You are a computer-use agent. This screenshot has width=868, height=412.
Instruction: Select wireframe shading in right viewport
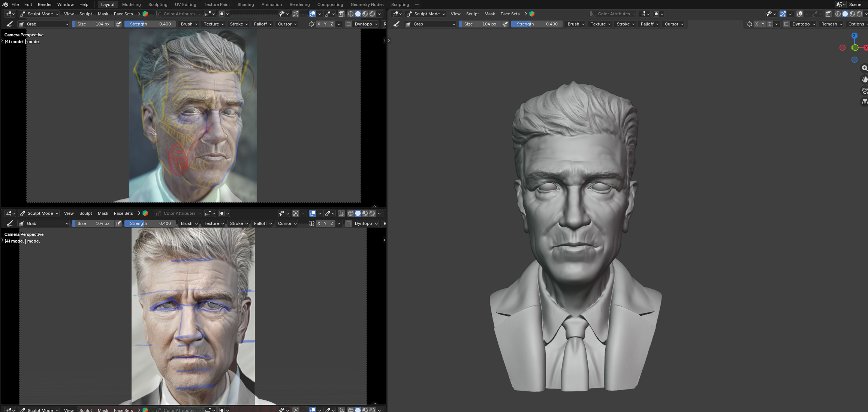(838, 14)
